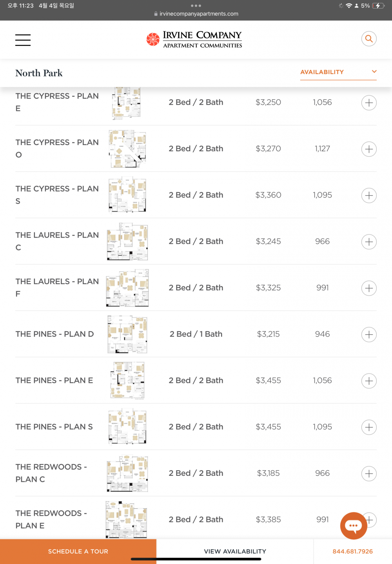Click plus icon for Laurels Plan F
The image size is (392, 564).
pyautogui.click(x=369, y=288)
